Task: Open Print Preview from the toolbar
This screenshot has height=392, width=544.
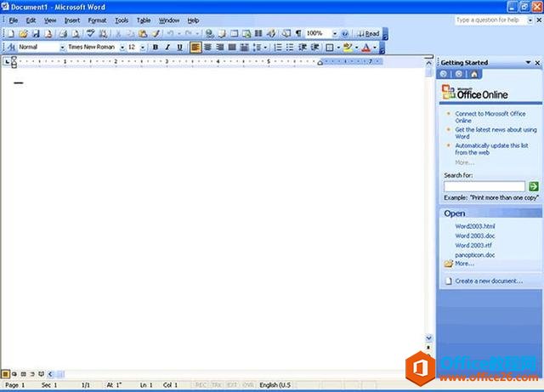Action: (76, 34)
